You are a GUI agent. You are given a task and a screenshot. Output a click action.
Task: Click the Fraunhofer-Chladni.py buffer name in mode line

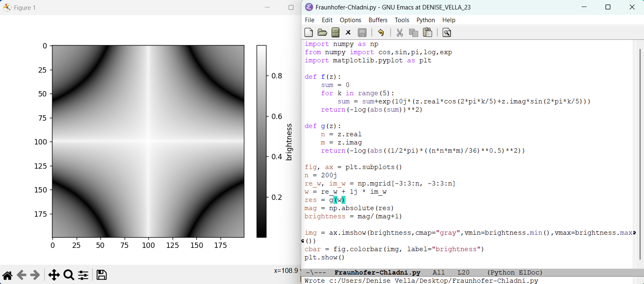click(x=377, y=273)
